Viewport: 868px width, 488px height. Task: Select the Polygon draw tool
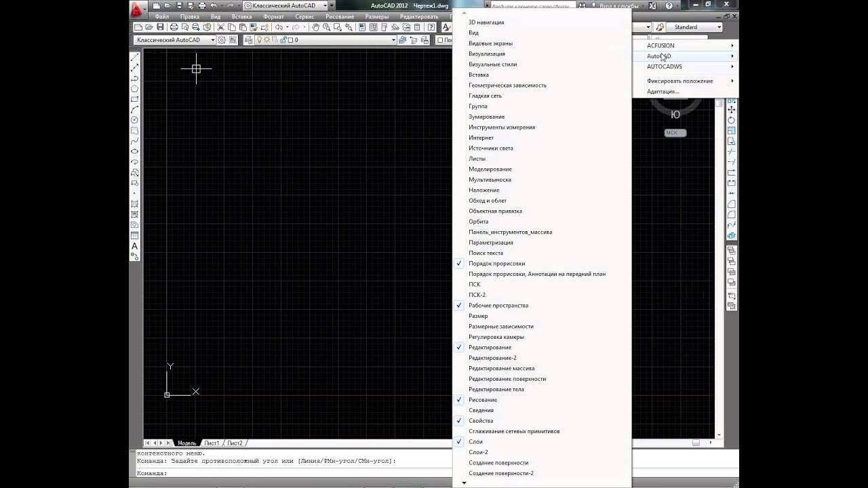point(134,88)
